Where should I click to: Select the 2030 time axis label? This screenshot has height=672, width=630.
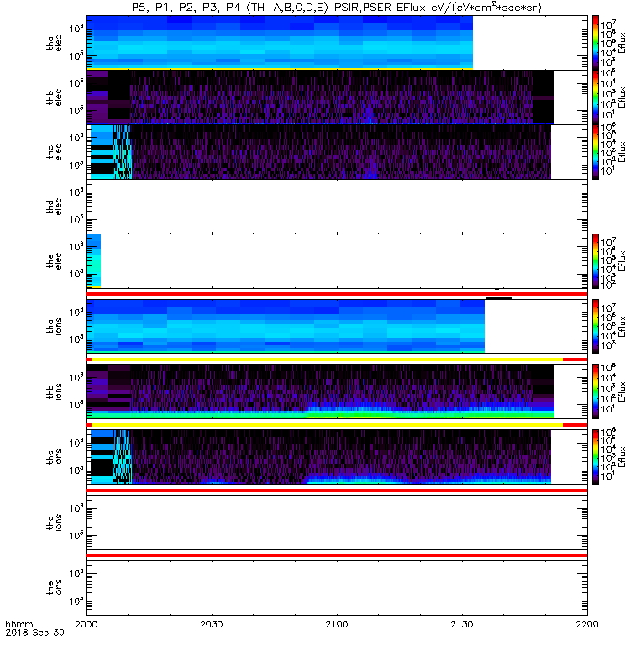tap(212, 624)
